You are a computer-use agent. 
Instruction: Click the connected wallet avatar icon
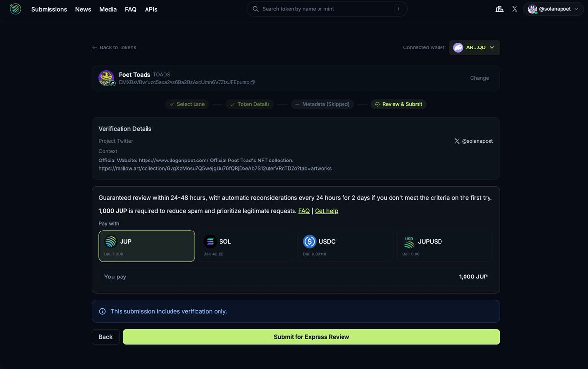[x=458, y=47]
